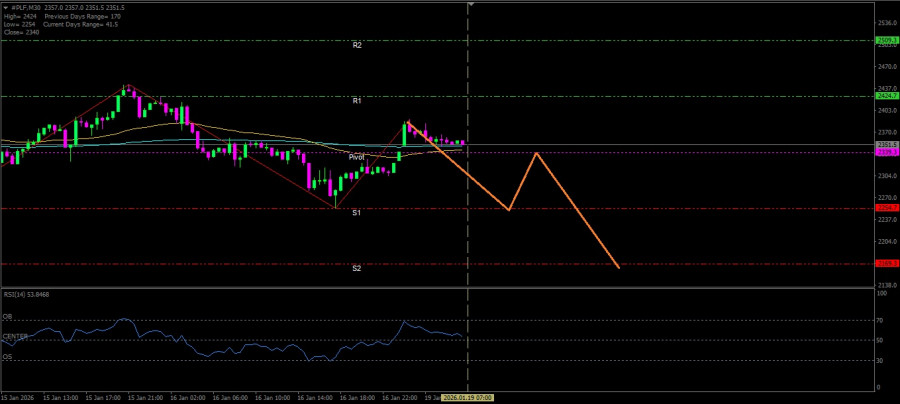Click the highlighted 2026.01.19 07:00 time marker

click(x=468, y=398)
